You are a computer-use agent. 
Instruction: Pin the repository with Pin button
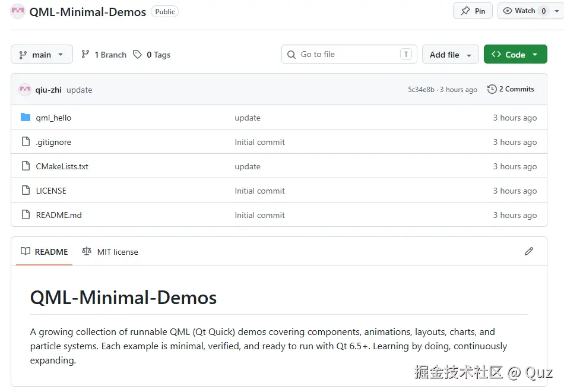pyautogui.click(x=473, y=11)
